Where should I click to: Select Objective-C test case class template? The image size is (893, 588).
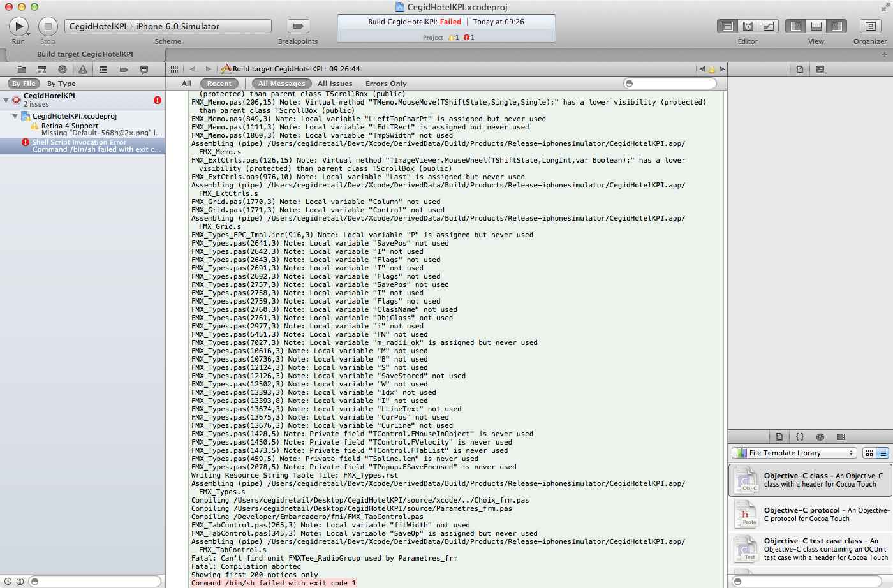(x=810, y=548)
